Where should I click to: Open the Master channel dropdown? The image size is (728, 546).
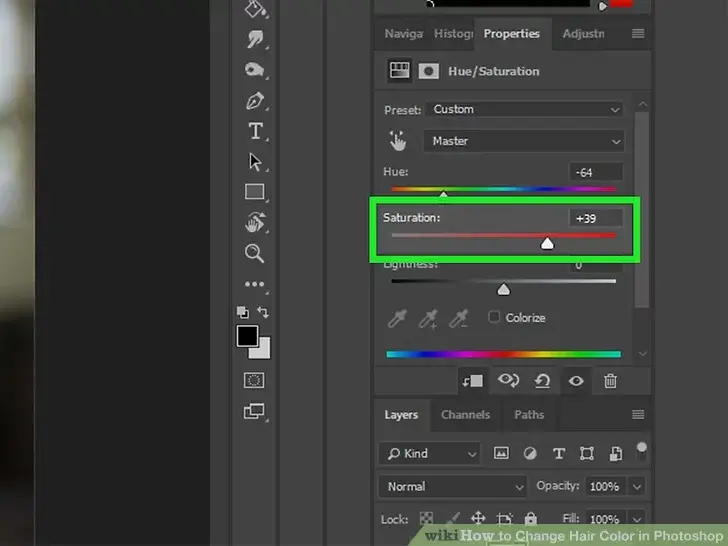[x=525, y=141]
